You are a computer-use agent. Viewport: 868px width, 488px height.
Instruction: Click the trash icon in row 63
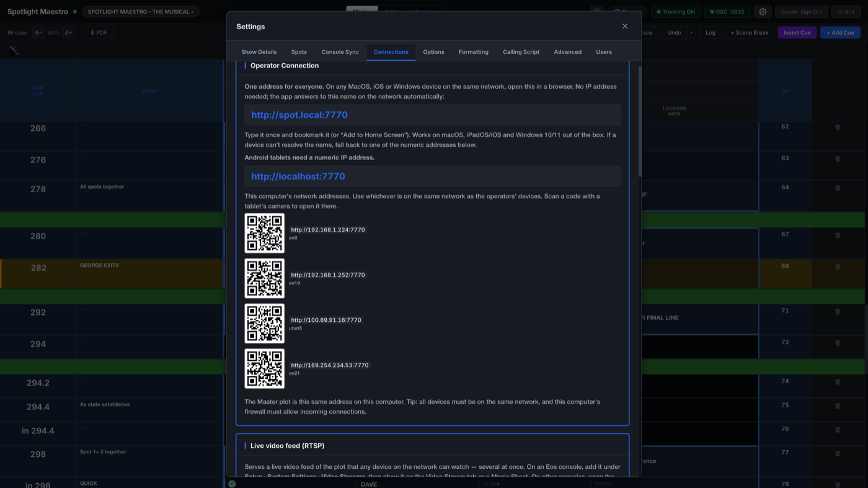tap(837, 159)
